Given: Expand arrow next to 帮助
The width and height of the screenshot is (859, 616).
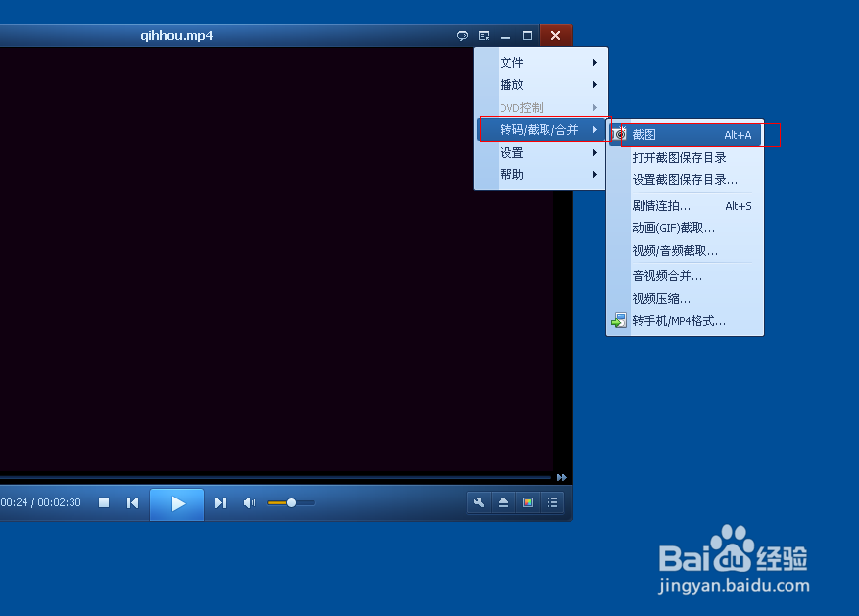Looking at the screenshot, I should tap(595, 175).
